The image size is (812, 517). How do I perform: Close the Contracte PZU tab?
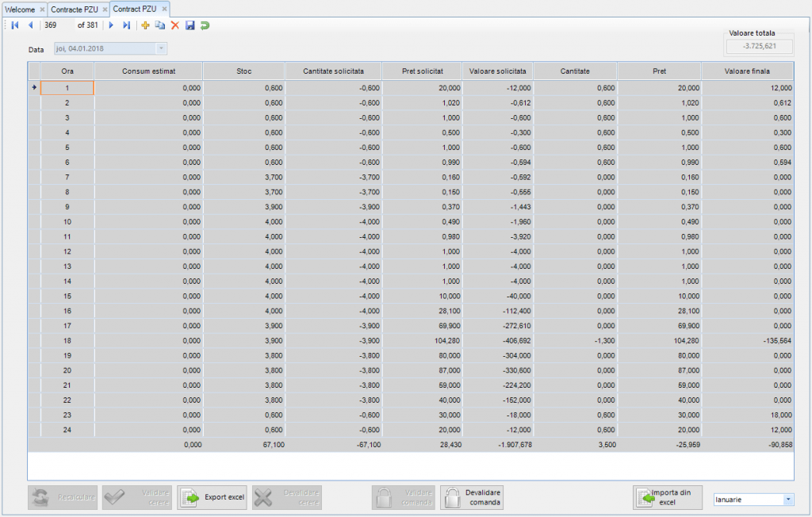click(x=105, y=10)
